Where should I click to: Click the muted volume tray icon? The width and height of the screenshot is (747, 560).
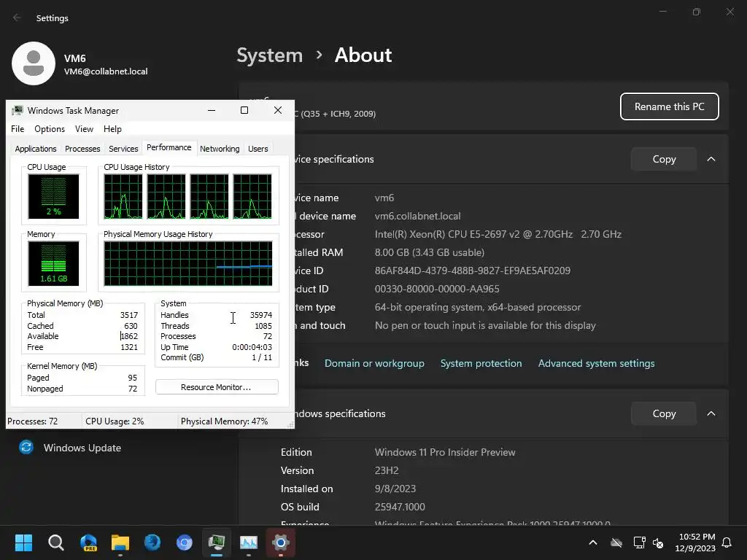659,542
